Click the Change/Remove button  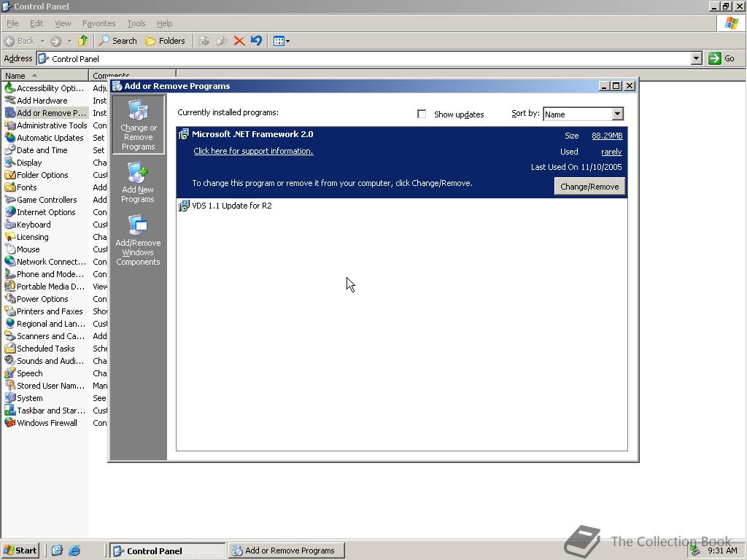(x=589, y=186)
